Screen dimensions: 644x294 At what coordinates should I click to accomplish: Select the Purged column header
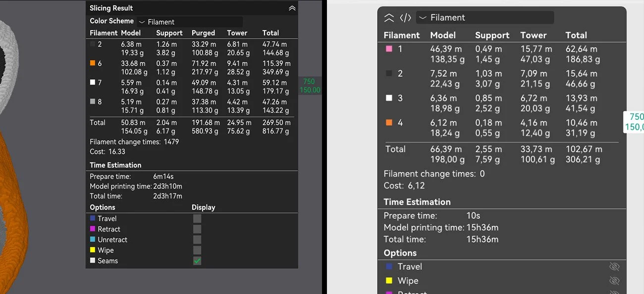tap(203, 33)
